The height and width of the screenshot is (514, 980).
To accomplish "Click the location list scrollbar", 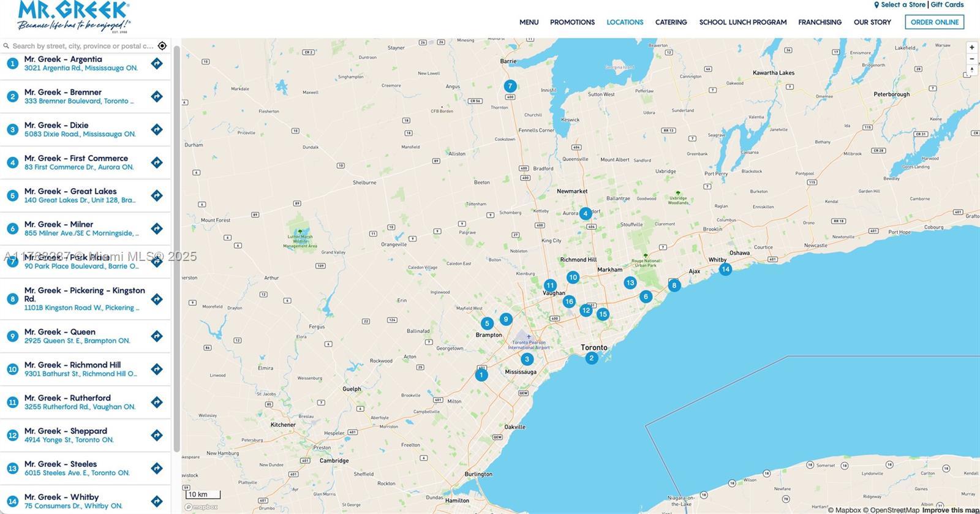I will [176, 245].
